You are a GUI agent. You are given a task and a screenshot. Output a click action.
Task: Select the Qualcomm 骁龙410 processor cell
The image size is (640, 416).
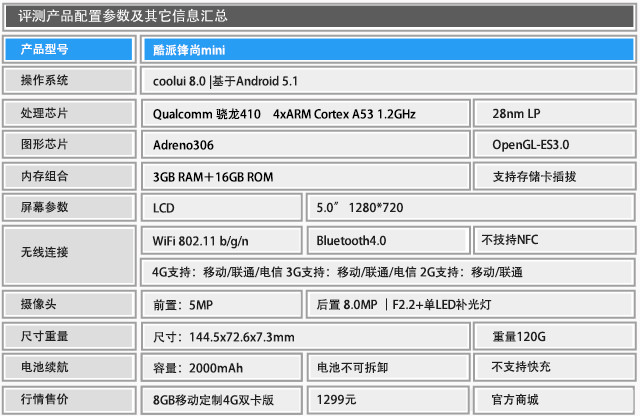pyautogui.click(x=304, y=113)
